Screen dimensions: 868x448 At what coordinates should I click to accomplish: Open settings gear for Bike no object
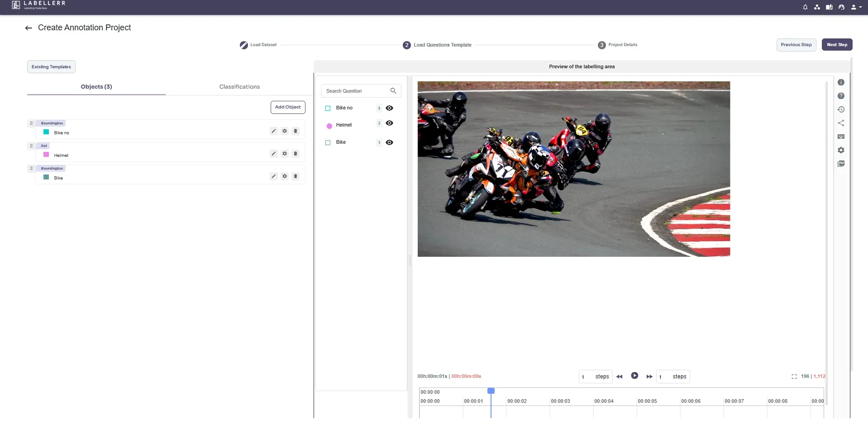(285, 131)
